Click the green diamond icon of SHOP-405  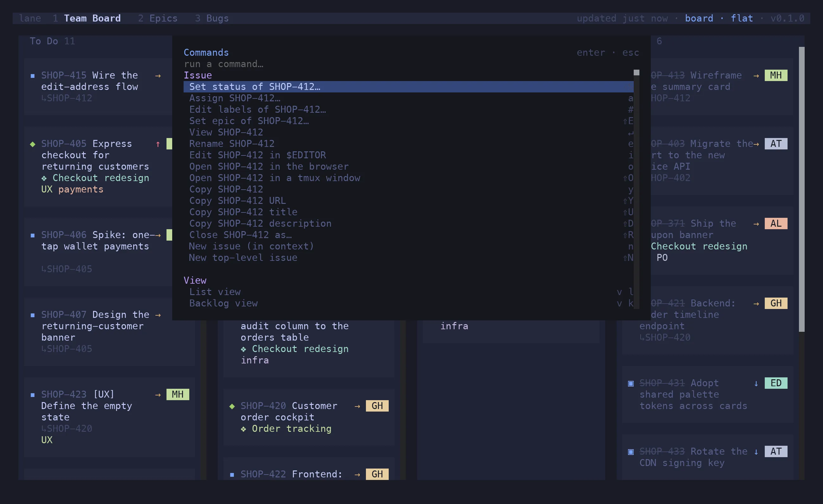click(32, 144)
